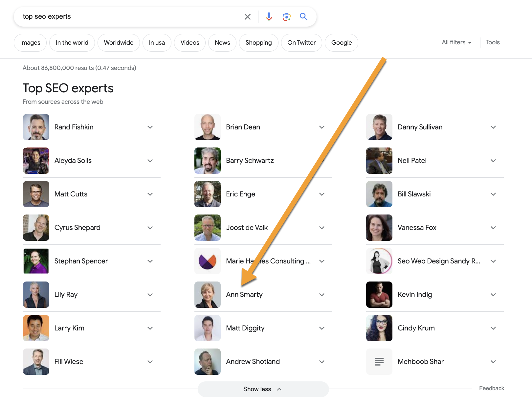The image size is (532, 406).
Task: Select the 'In the world' filter chip
Action: tap(72, 43)
